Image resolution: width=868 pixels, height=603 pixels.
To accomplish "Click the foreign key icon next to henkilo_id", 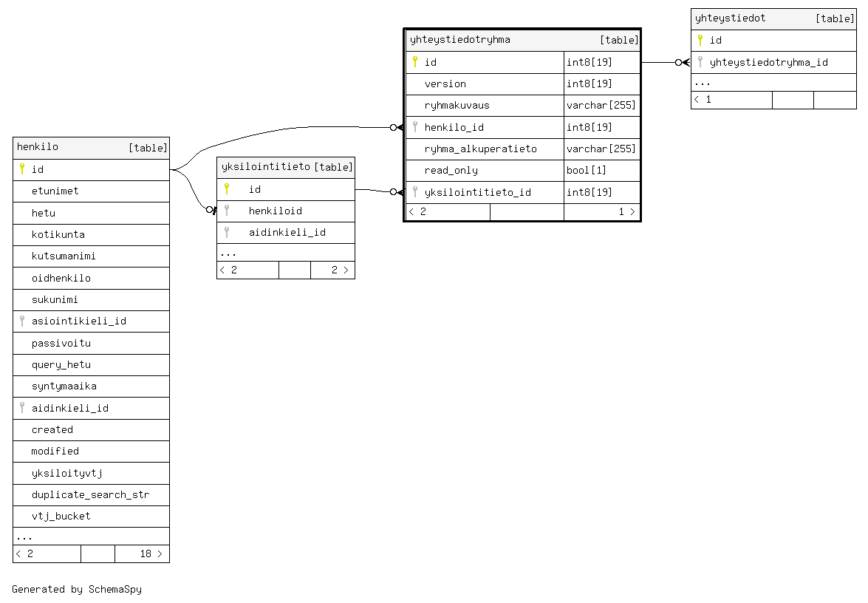I will tap(415, 127).
